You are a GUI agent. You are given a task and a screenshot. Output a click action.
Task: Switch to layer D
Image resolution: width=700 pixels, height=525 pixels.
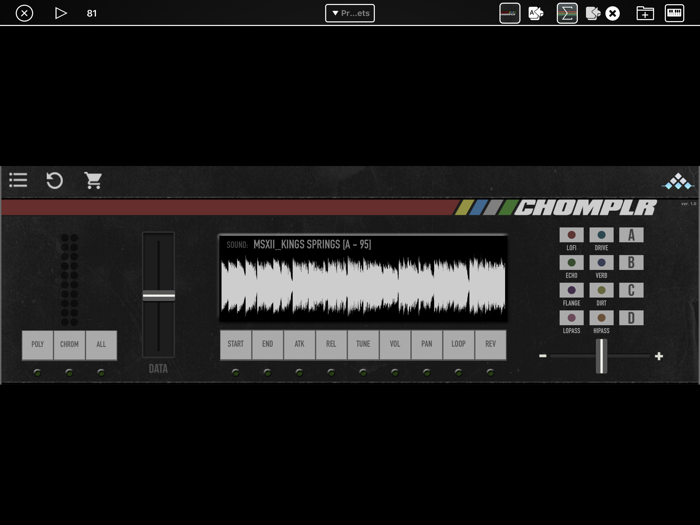[x=631, y=318]
